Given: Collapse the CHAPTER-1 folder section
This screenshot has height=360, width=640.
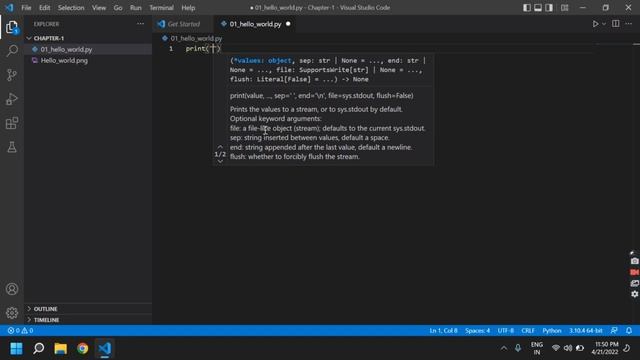Looking at the screenshot, I should point(88,38).
